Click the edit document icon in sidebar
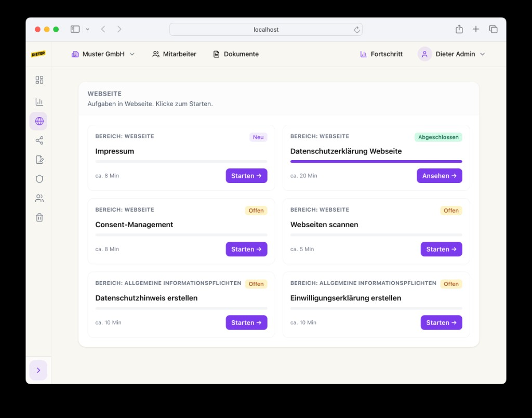The image size is (532, 418). pos(39,160)
